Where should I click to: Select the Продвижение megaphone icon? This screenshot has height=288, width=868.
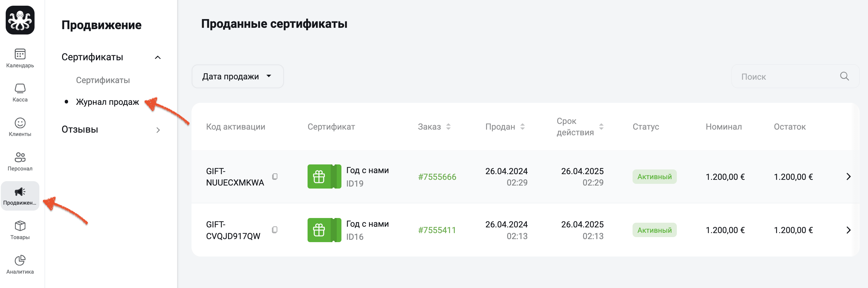click(20, 192)
